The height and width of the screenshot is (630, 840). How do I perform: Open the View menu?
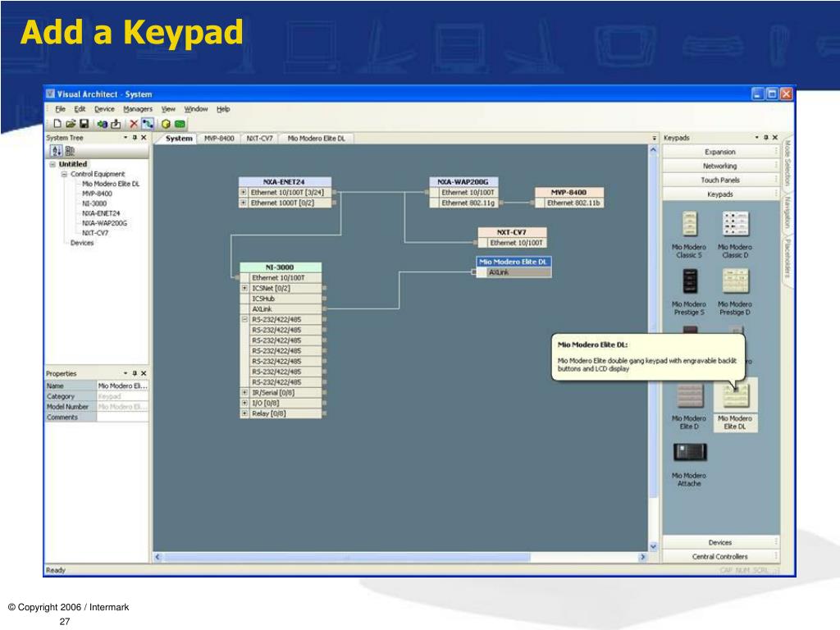pyautogui.click(x=168, y=109)
